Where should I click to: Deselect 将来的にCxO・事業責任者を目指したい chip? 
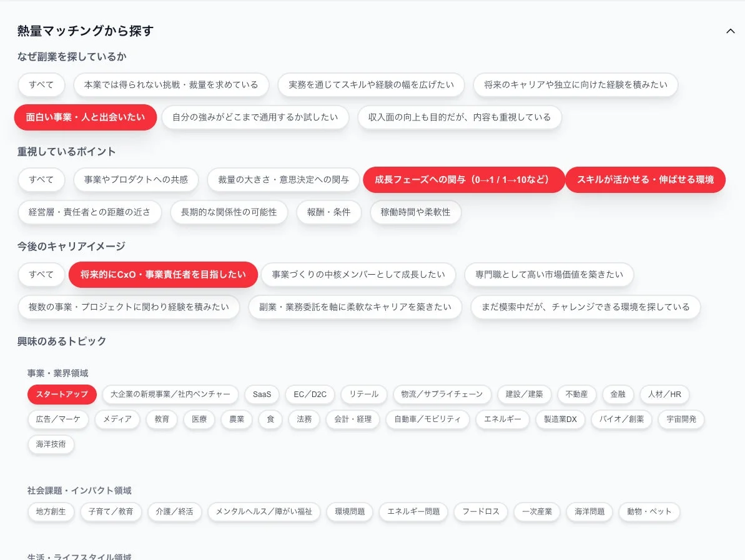pyautogui.click(x=163, y=274)
